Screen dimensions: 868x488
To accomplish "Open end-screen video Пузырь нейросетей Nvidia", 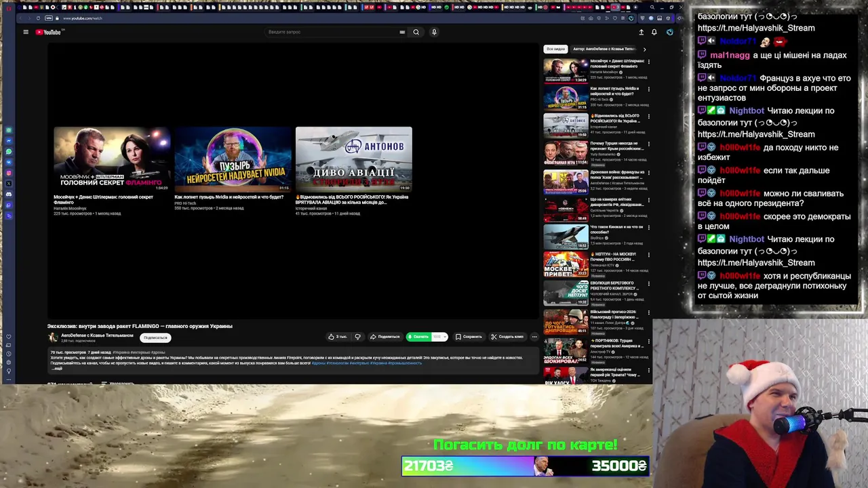I will point(233,159).
